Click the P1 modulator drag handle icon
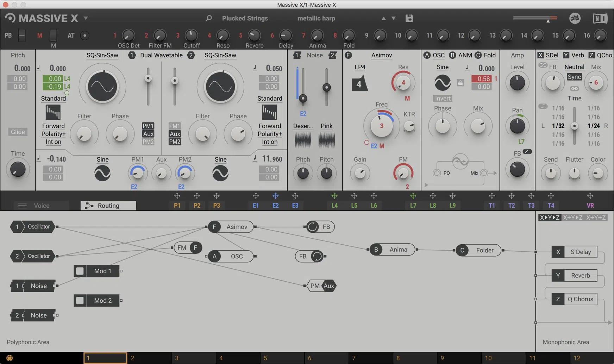Viewport: 614px width, 364px height. (177, 196)
